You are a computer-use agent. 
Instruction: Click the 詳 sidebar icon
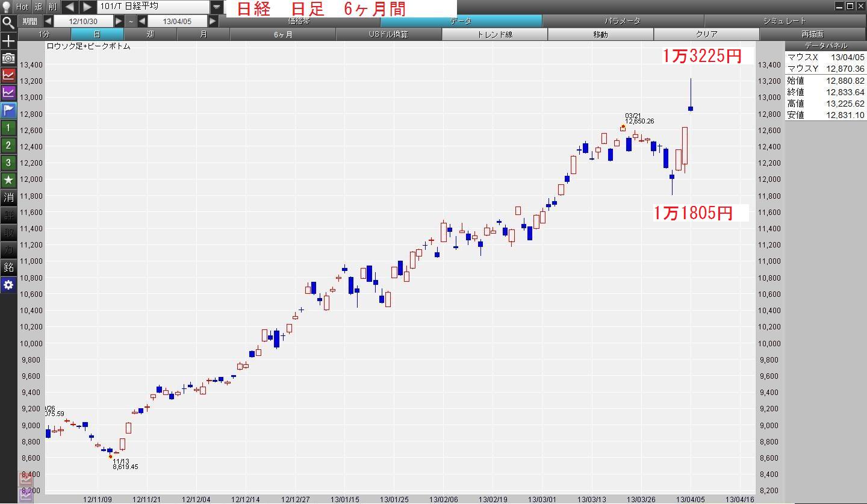tap(8, 215)
